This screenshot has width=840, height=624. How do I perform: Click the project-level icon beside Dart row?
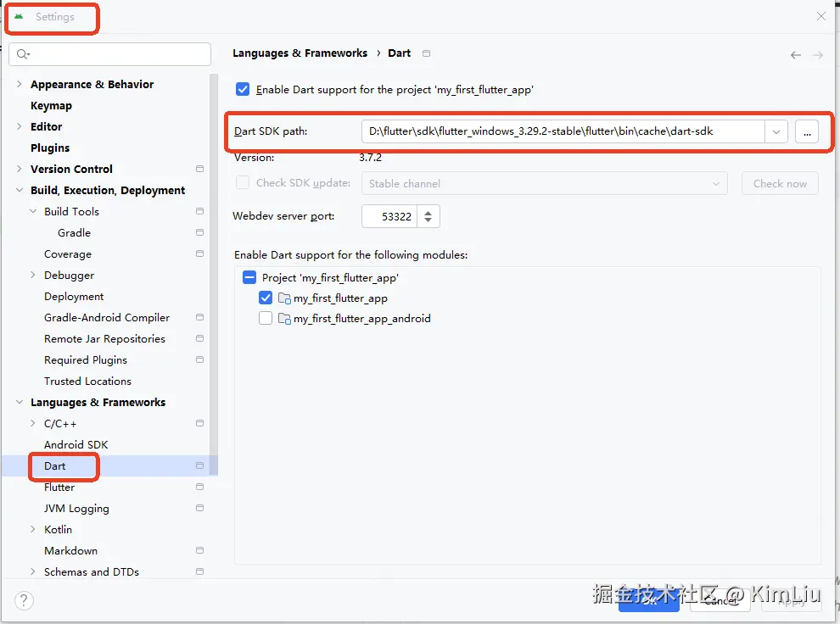pos(200,465)
